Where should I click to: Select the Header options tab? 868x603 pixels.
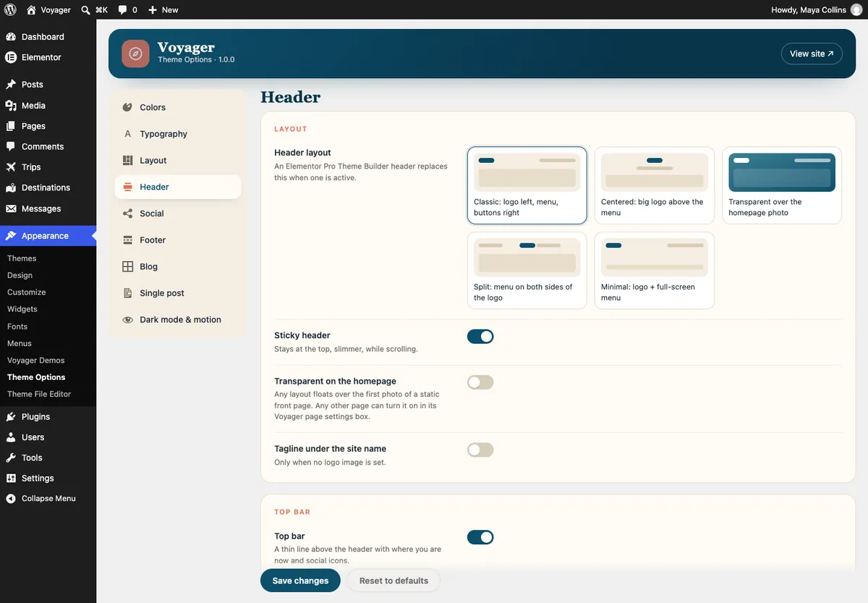(178, 187)
